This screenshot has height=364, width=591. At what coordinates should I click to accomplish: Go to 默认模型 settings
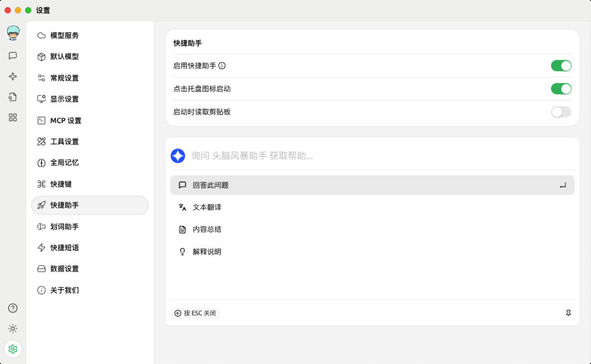click(x=90, y=56)
